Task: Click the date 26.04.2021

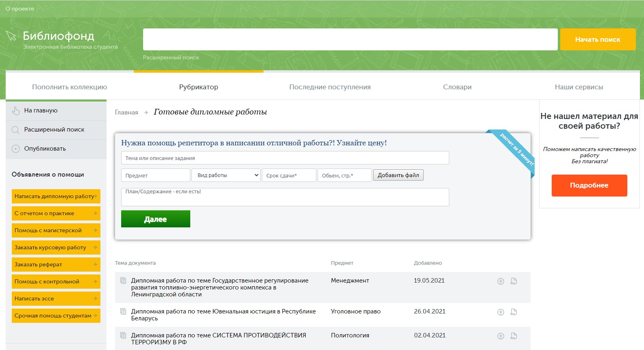Action: [x=430, y=311]
